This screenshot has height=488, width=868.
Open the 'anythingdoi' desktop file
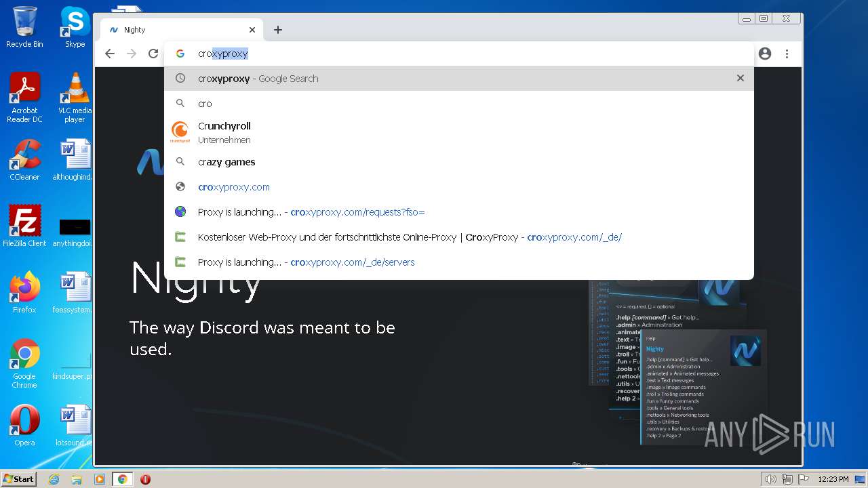(75, 232)
